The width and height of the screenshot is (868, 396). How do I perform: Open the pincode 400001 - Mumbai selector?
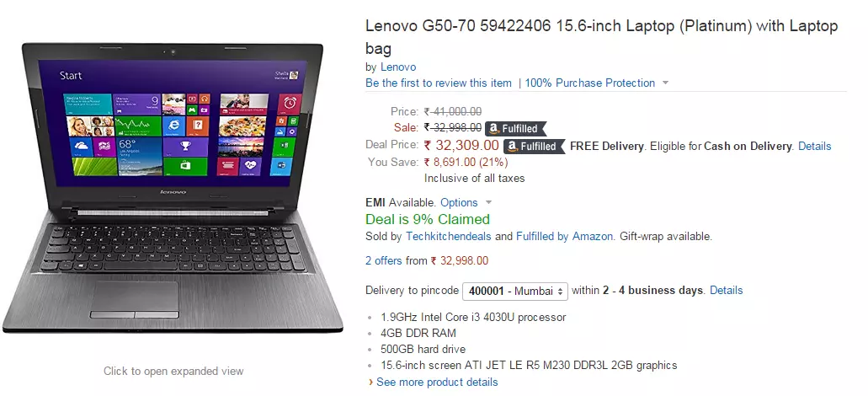[x=514, y=291]
